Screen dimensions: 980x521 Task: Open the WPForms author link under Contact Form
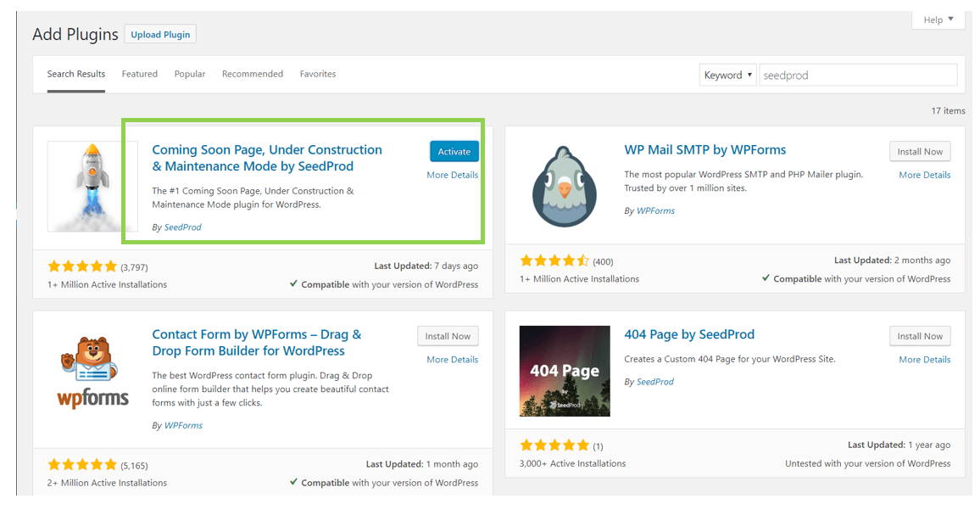tap(183, 425)
